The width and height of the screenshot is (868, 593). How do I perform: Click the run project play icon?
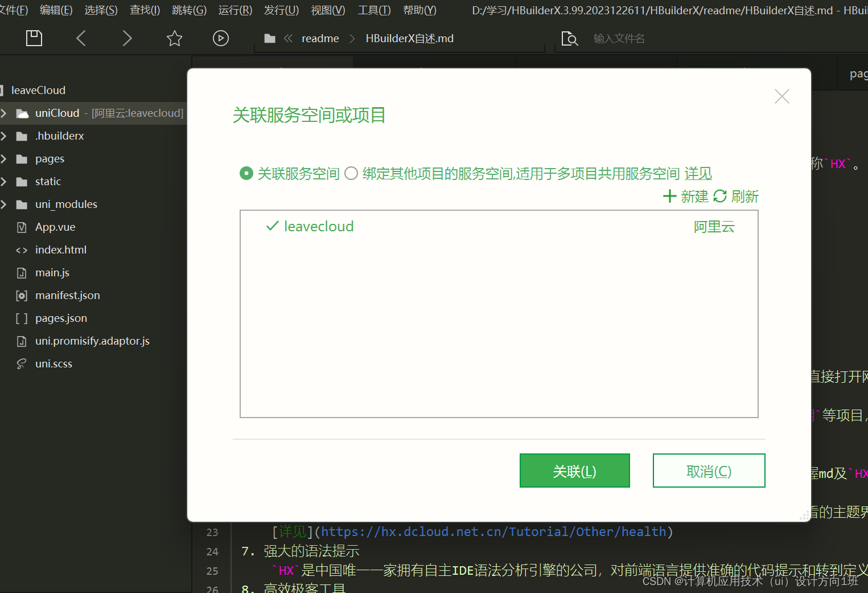point(220,38)
